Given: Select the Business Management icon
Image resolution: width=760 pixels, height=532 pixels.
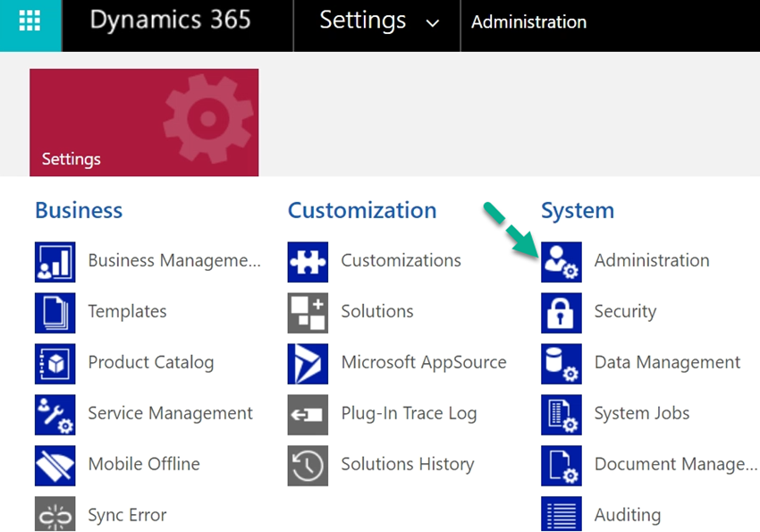Looking at the screenshot, I should coord(55,260).
